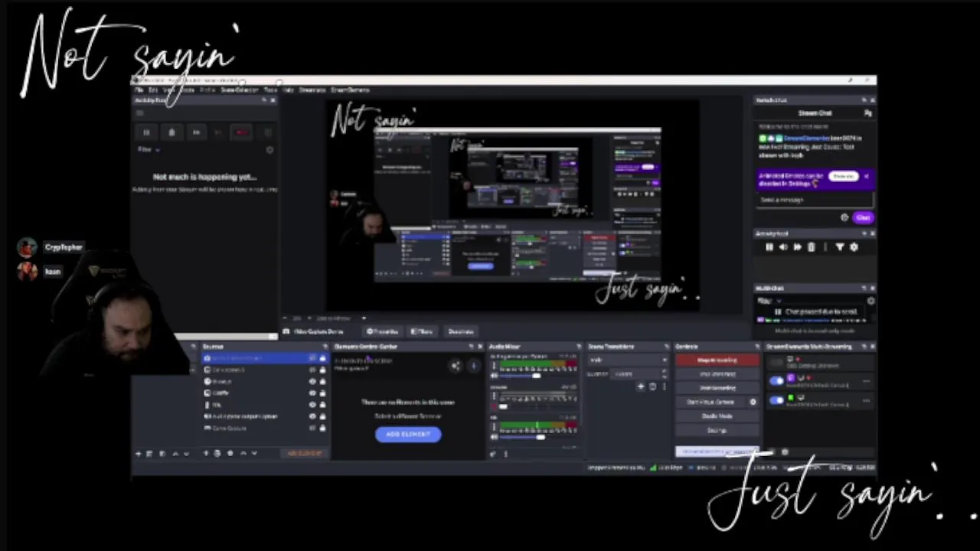Open Settings from Controls dock

[717, 430]
